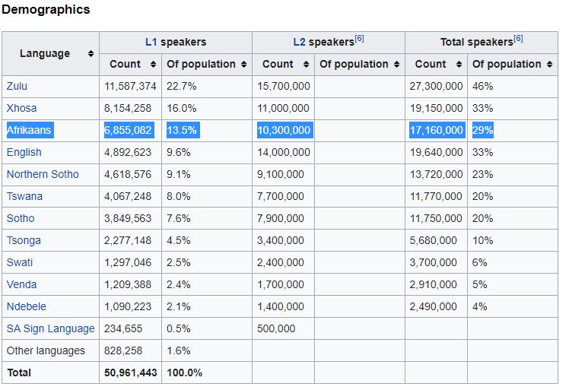
Task: Follow citation [6] beside Total speakers
Action: [x=518, y=38]
